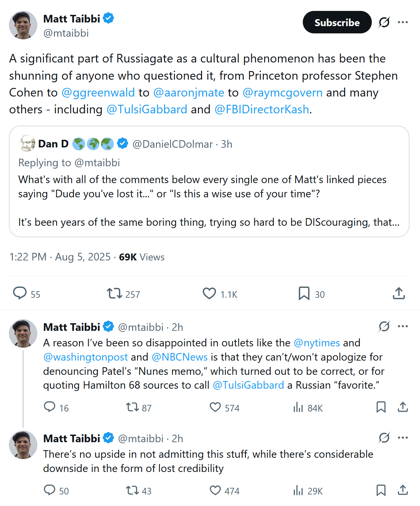Screen dimensions: 420x506
Task: Open the @washingtonpost mention link
Action: tap(86, 357)
